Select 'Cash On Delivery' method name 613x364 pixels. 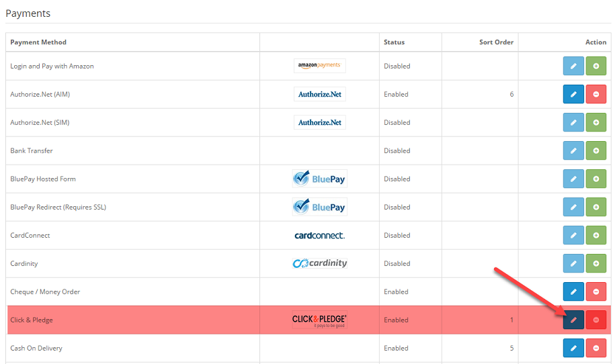[x=36, y=348]
